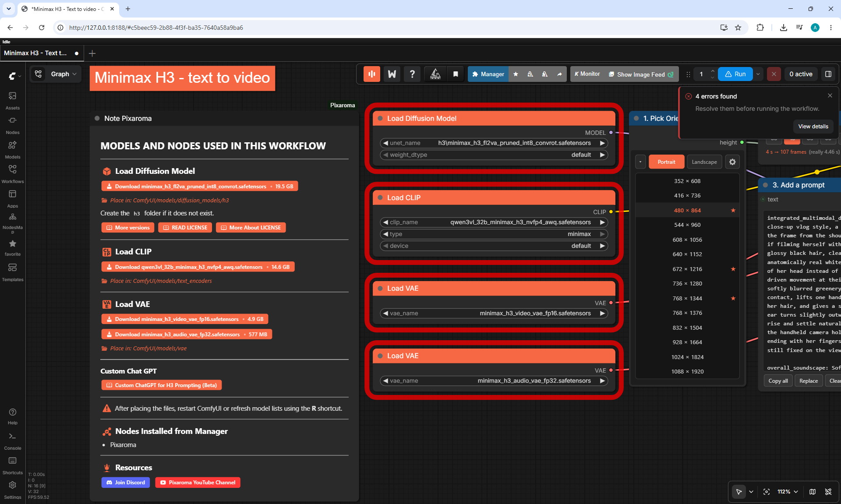Previous clip_name value arrow
Image resolution: width=841 pixels, height=504 pixels.
(385, 222)
